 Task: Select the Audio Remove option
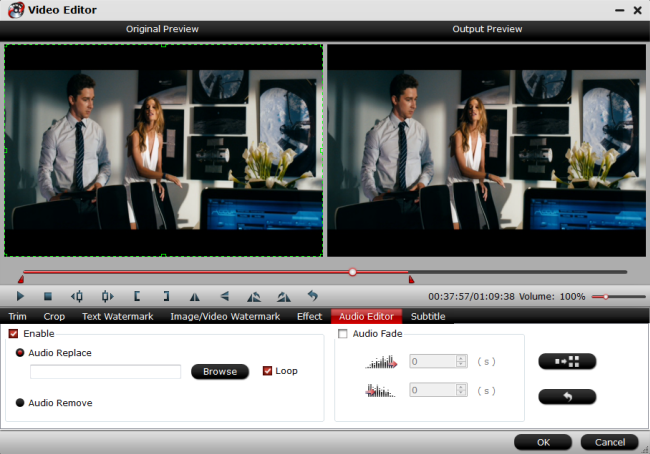tap(20, 403)
